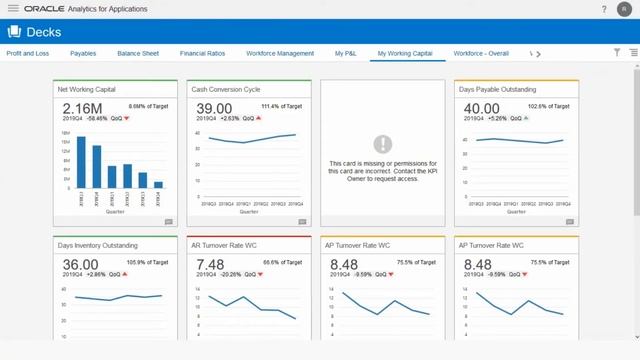The image size is (640, 360).
Task: Click 66.6% of Target text
Action: point(282,262)
